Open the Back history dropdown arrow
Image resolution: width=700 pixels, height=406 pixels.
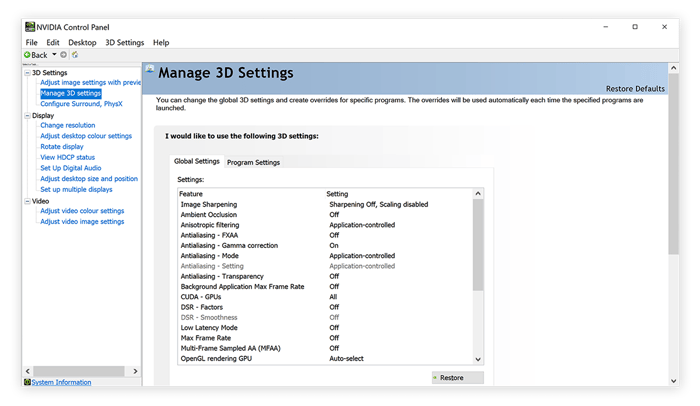coord(54,54)
